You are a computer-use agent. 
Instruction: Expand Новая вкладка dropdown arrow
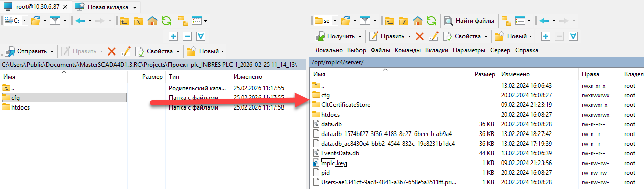tap(134, 8)
